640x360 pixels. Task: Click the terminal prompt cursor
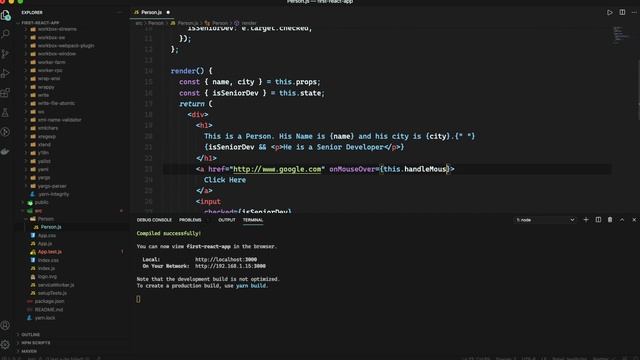tap(138, 299)
